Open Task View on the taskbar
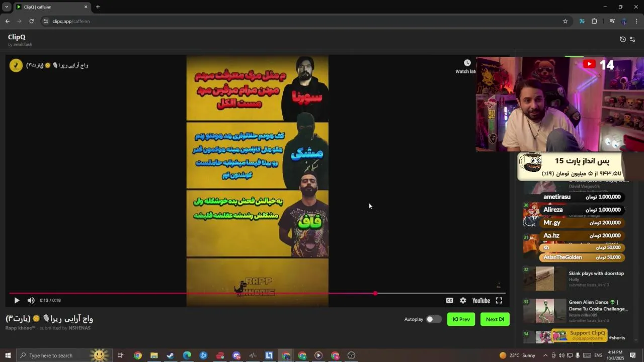This screenshot has width=644, height=362. tap(121, 355)
